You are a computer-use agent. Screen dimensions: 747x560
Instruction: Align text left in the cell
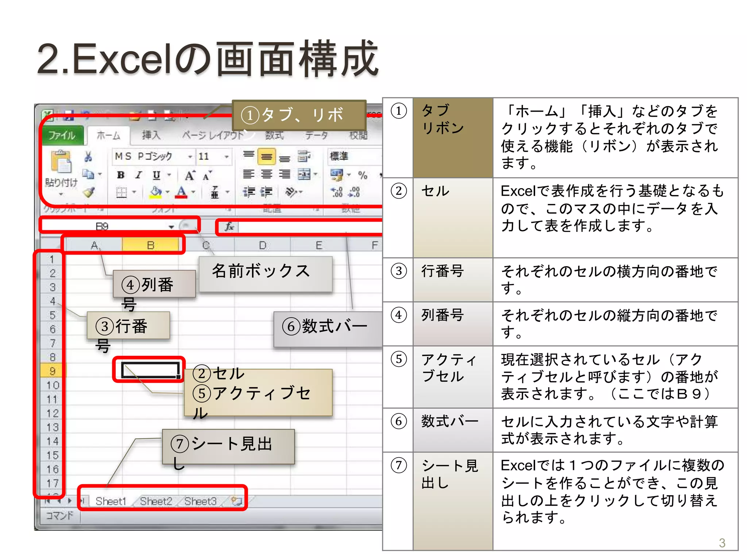[x=249, y=174]
